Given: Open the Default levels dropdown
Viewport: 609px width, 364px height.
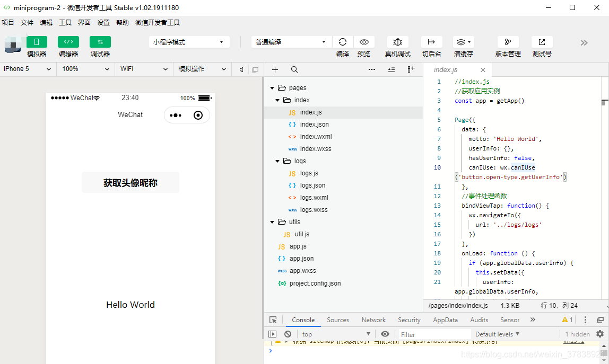Looking at the screenshot, I should (497, 334).
